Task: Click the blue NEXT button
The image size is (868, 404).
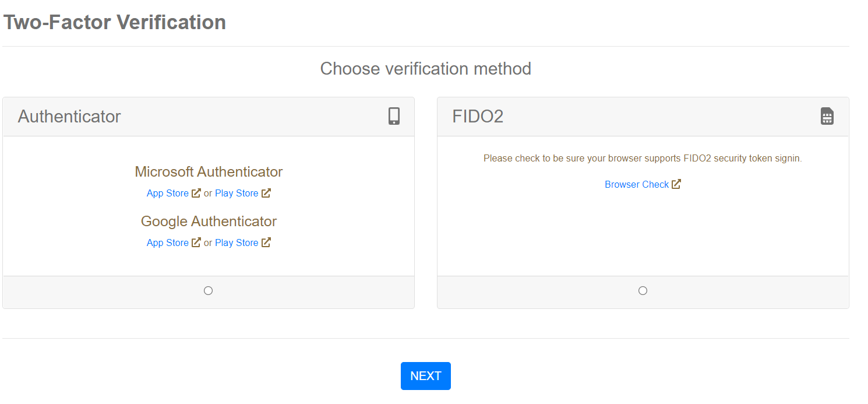Action: [x=426, y=376]
